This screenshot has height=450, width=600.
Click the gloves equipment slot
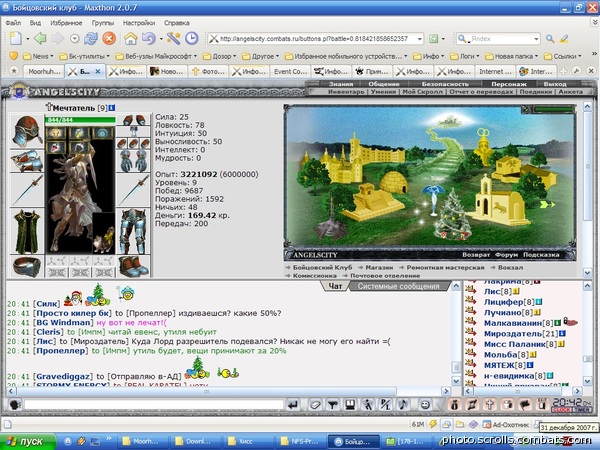click(133, 161)
